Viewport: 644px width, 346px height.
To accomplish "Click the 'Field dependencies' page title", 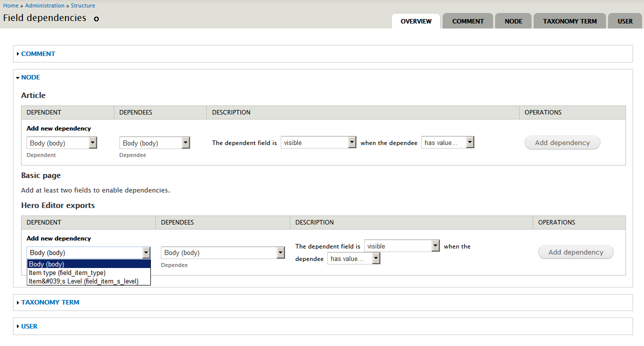I will [44, 18].
